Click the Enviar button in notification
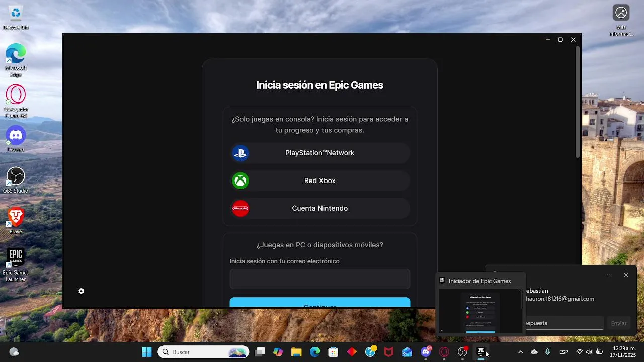 619,323
